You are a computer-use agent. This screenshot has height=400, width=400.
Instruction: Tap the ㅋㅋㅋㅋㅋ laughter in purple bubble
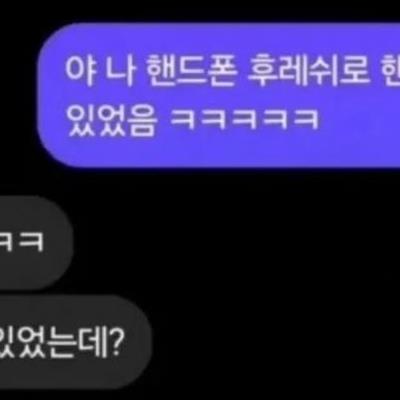coord(245,119)
